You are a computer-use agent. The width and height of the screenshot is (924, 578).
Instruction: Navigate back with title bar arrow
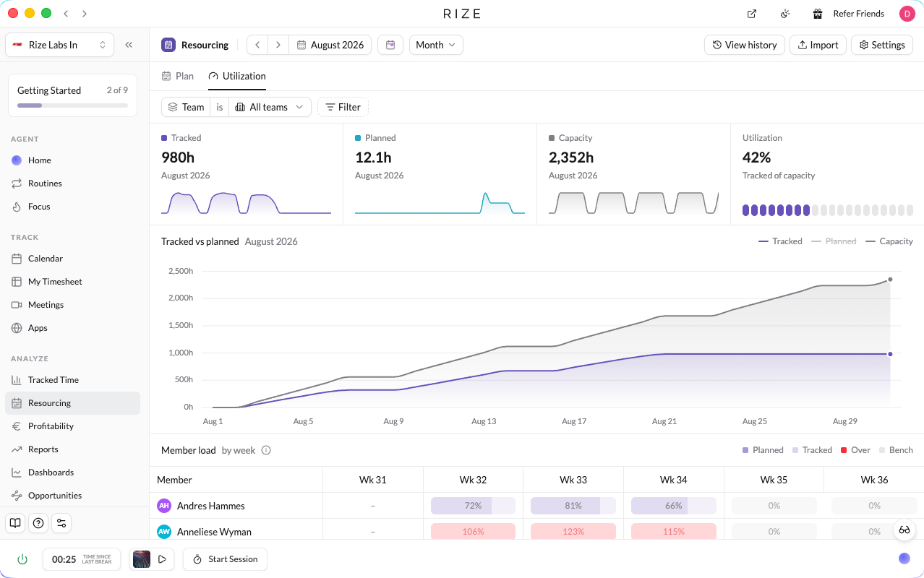tap(67, 14)
